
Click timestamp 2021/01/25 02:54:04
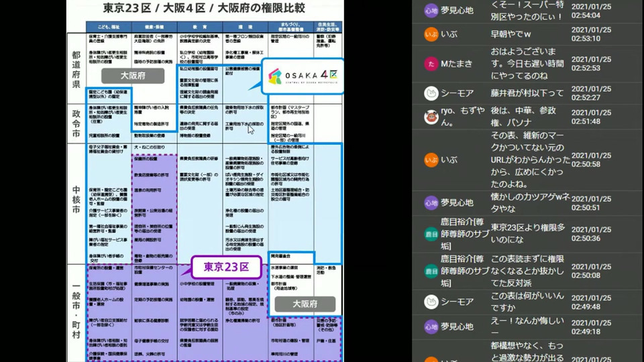pyautogui.click(x=591, y=11)
